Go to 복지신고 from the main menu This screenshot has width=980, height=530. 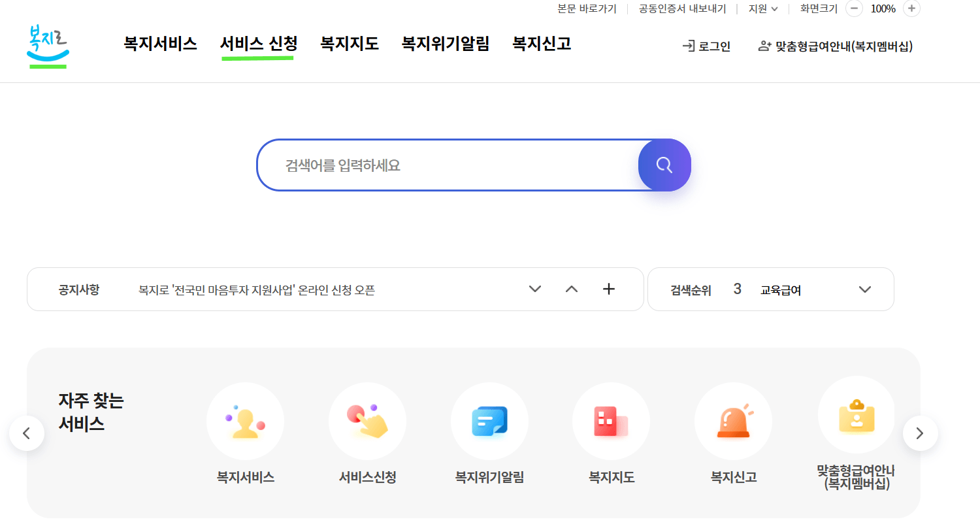click(x=541, y=44)
